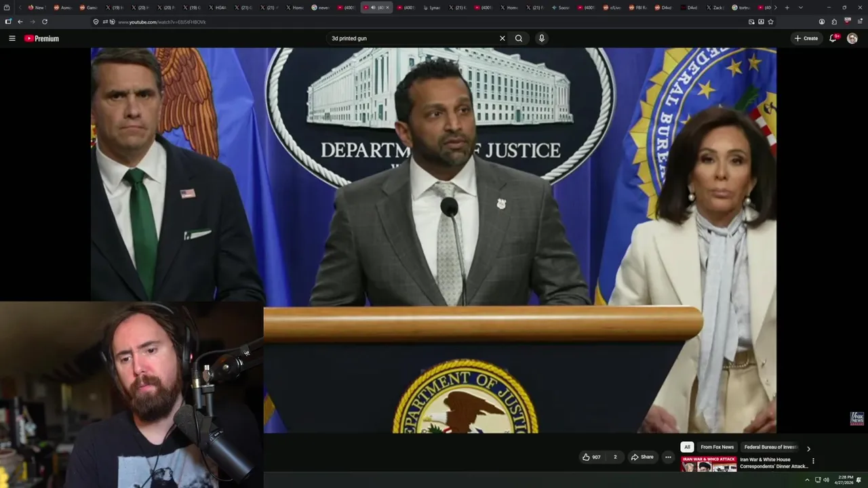The width and height of the screenshot is (868, 488).
Task: Open the browser profile account icon
Action: (822, 22)
